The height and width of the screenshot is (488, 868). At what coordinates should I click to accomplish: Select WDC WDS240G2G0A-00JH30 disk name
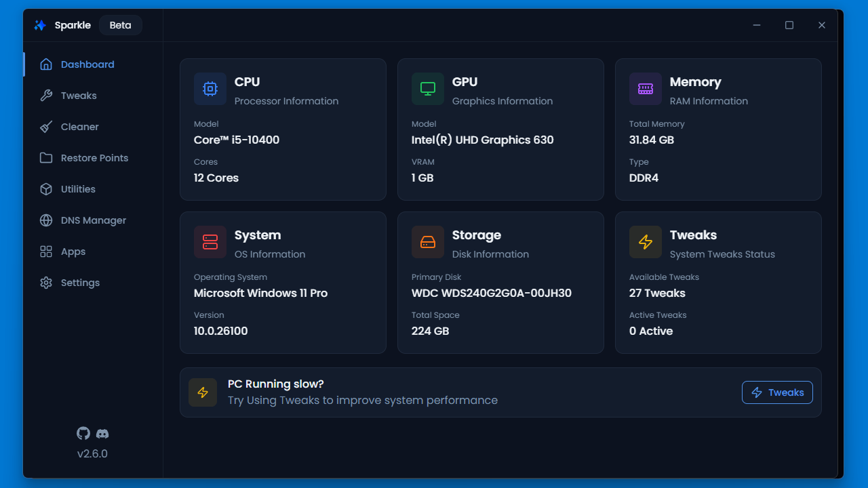tap(492, 293)
